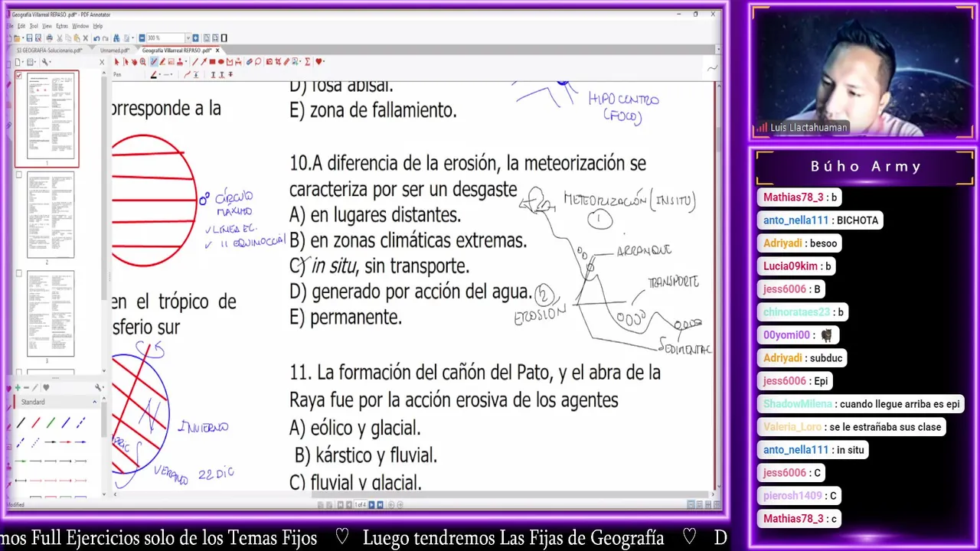
Task: Click the Snapshot camera tool
Action: click(269, 62)
